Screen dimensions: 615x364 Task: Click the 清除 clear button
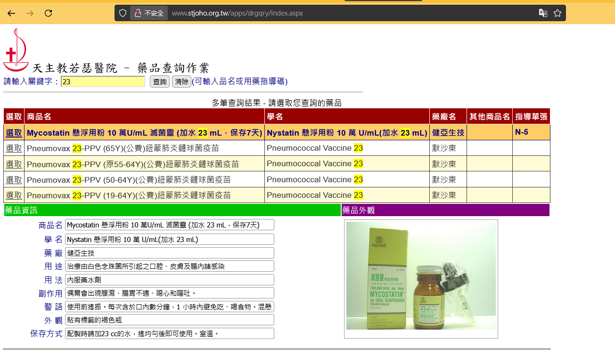181,81
